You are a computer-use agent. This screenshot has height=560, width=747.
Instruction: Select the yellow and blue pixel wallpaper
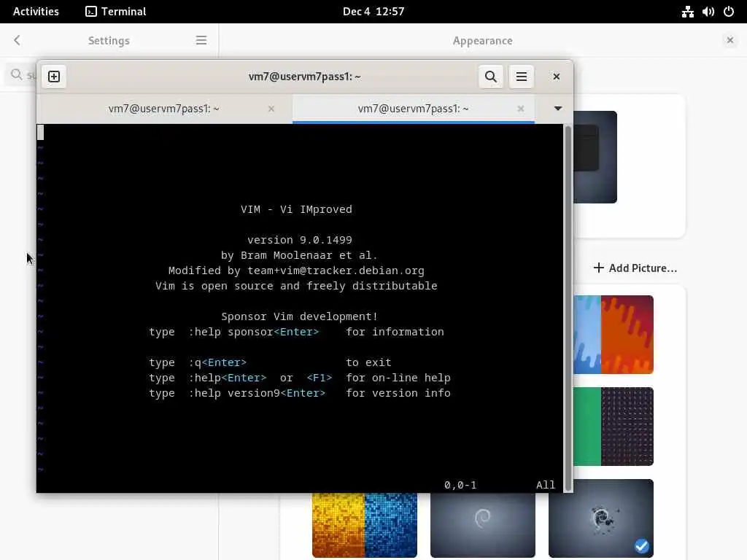tap(365, 525)
